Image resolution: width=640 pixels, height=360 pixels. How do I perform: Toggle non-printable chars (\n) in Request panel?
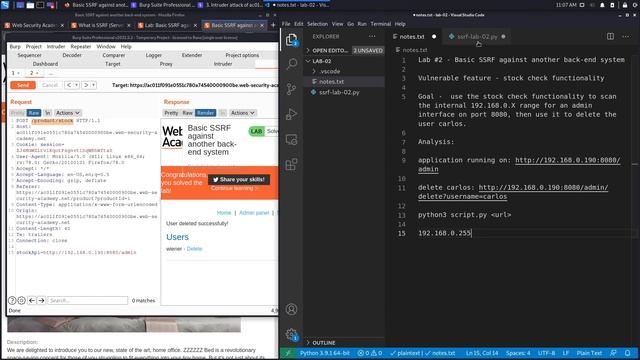48,113
